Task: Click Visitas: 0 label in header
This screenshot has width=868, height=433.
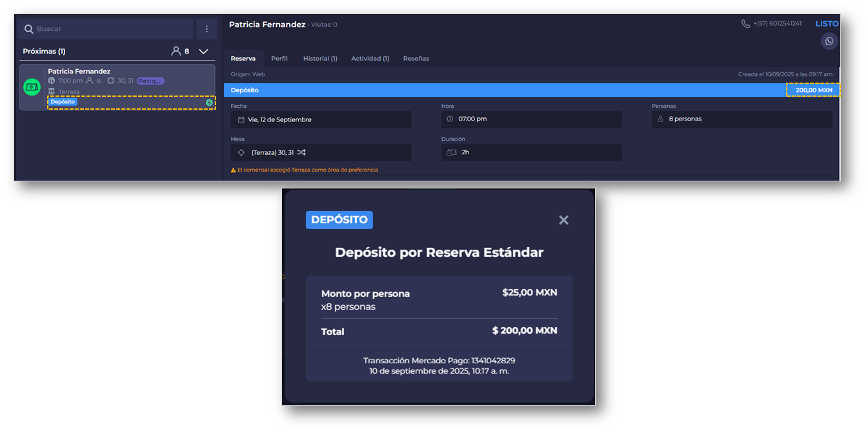Action: point(324,25)
